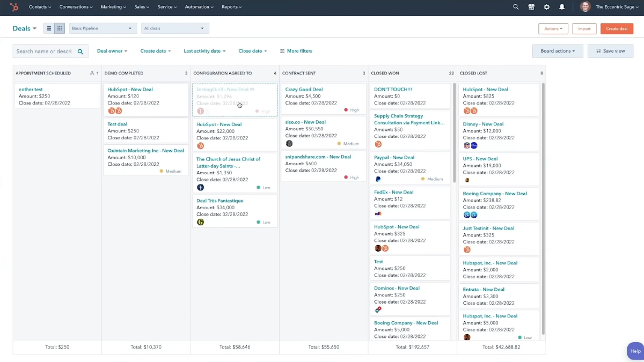
Task: Open the Service menu
Action: coord(167,7)
